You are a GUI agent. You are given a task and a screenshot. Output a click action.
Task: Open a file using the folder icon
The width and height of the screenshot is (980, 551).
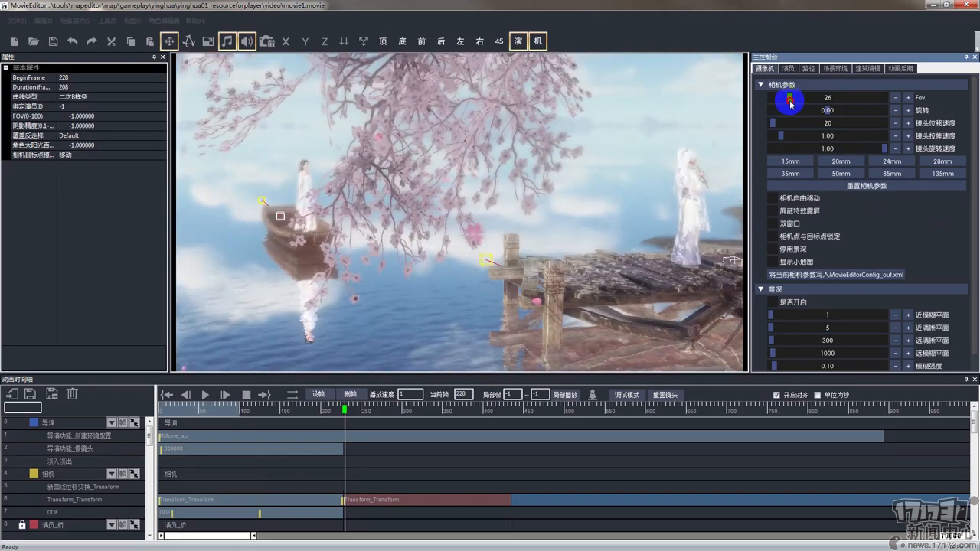pos(34,41)
